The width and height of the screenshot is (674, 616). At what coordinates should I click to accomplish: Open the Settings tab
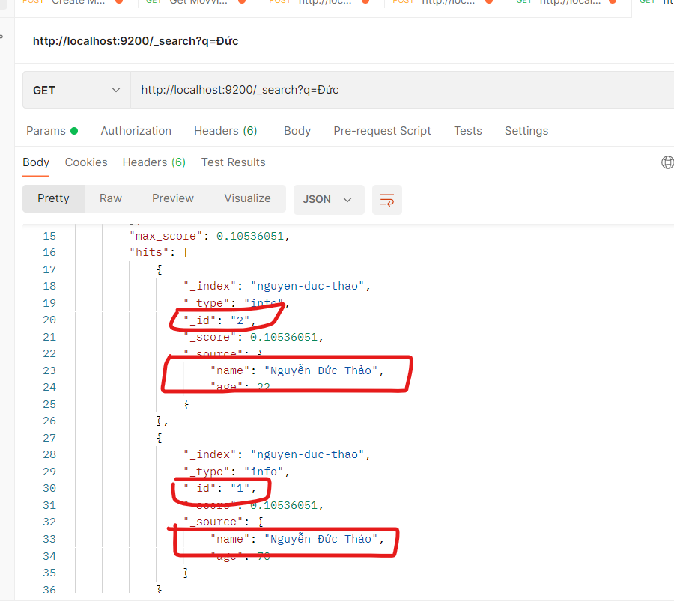point(526,131)
